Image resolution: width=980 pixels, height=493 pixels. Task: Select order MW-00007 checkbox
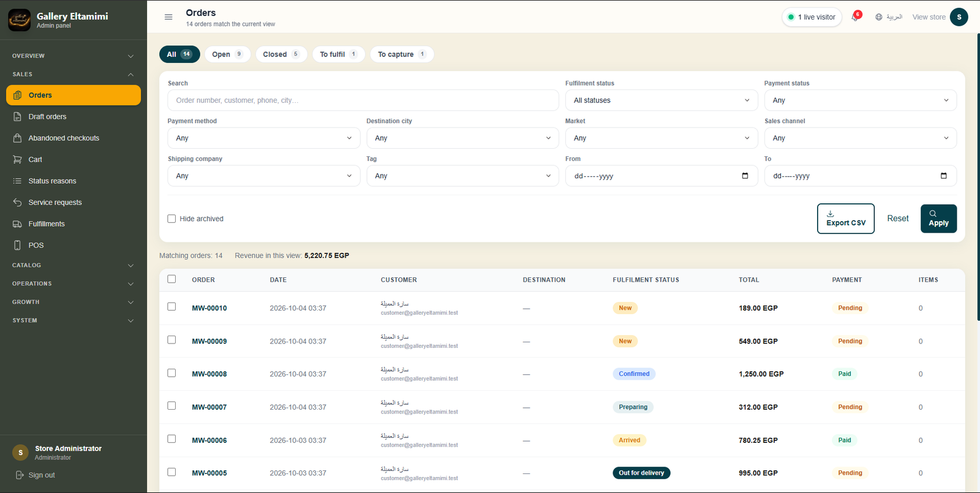click(171, 406)
